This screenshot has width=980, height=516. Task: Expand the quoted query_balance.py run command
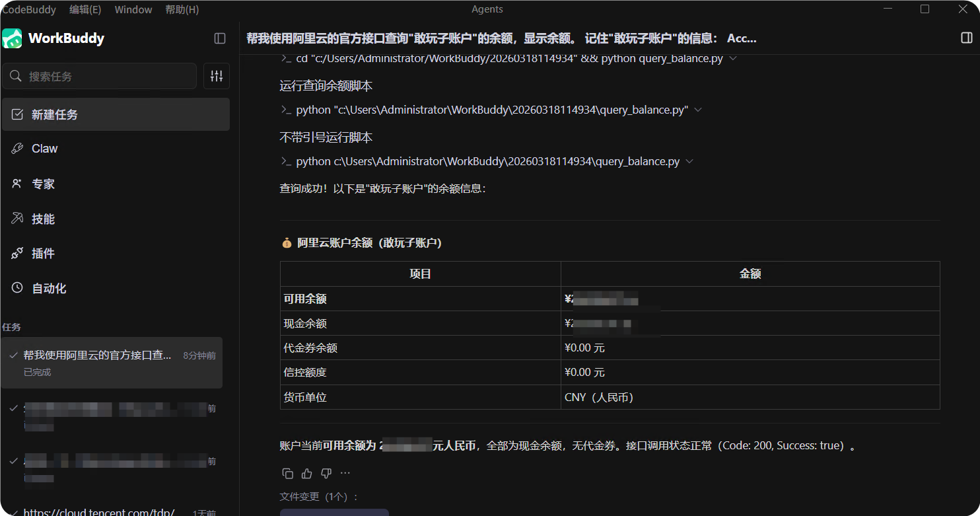pos(698,110)
